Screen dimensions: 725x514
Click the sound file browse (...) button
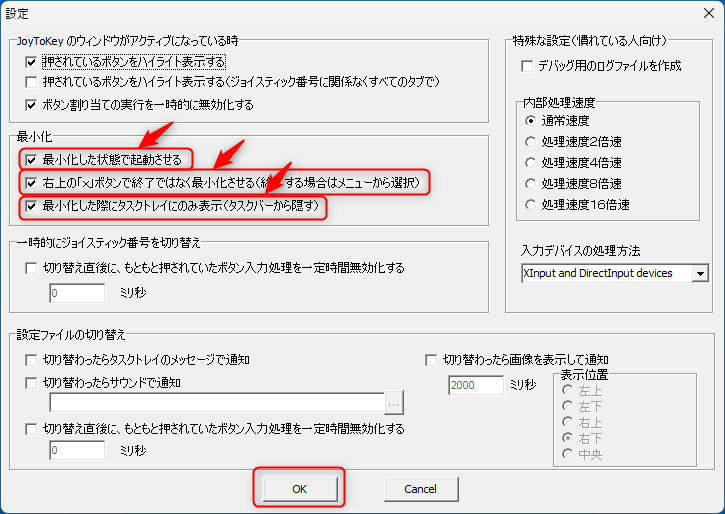click(395, 403)
